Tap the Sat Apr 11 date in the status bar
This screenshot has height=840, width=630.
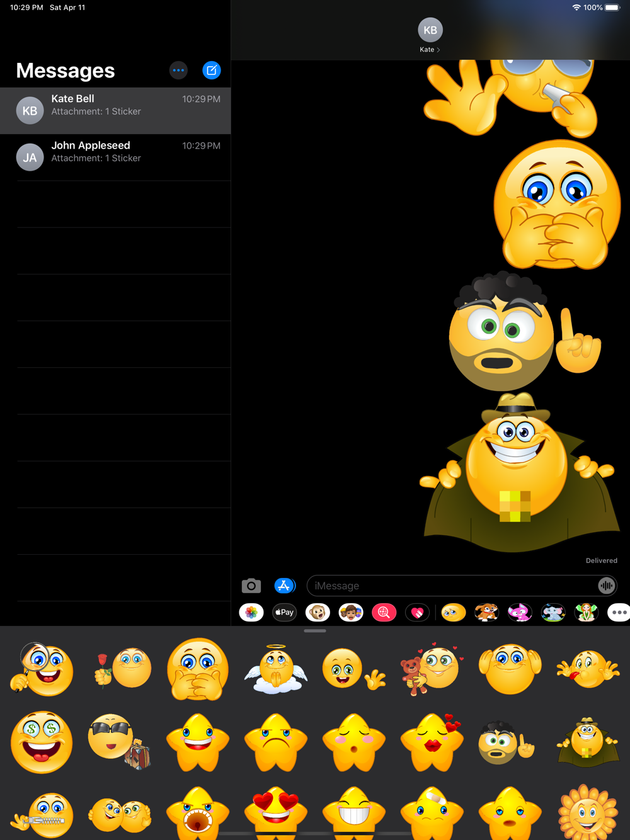coord(67,8)
